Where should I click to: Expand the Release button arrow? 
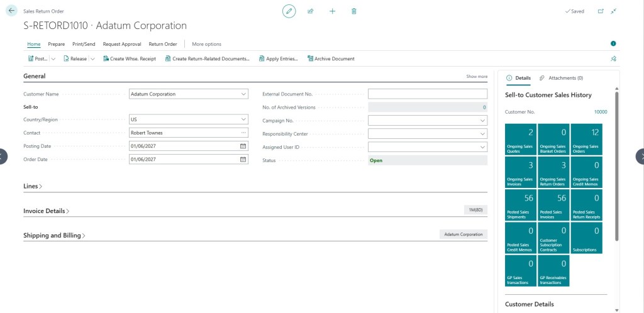point(92,58)
